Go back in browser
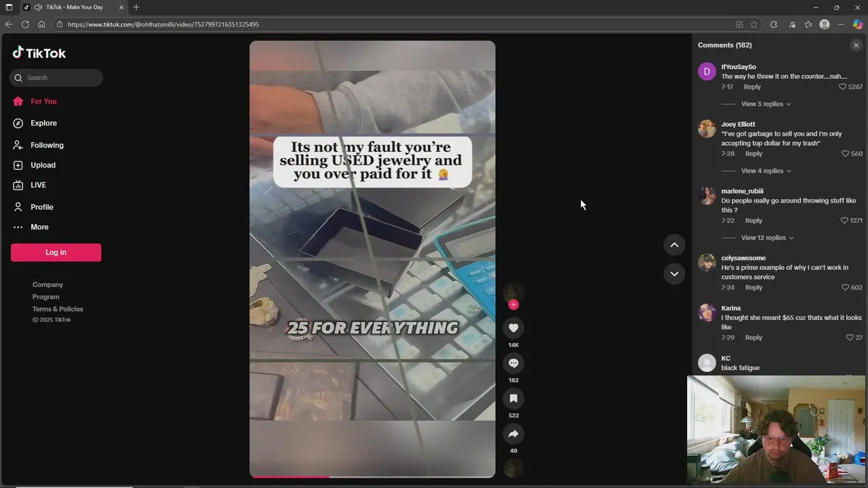The height and width of the screenshot is (488, 868). (x=9, y=24)
